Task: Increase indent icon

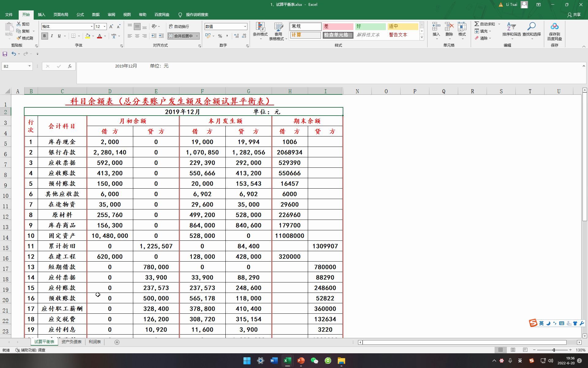Action: [161, 36]
